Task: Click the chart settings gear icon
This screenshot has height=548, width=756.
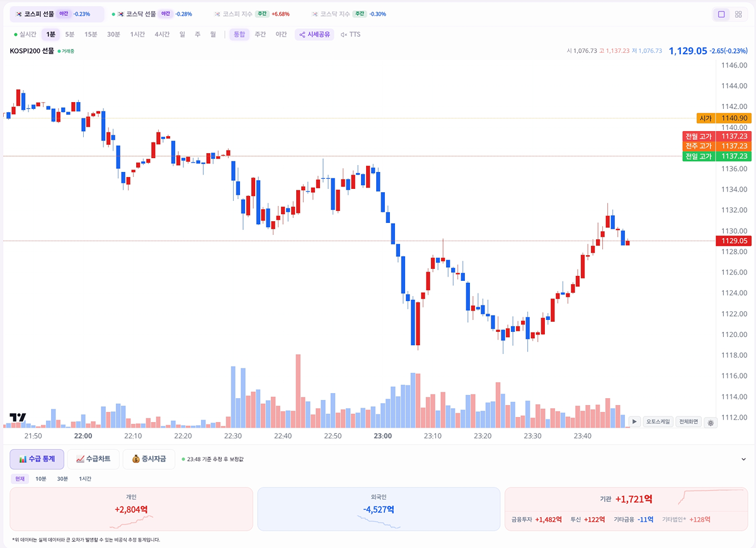Action: 711,422
